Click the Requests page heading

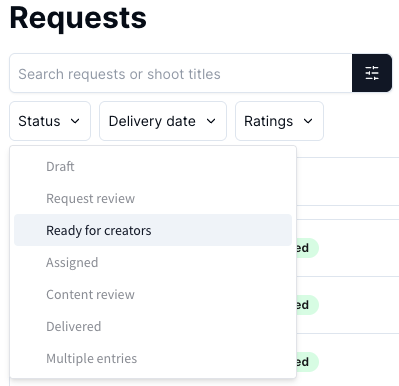click(x=78, y=18)
